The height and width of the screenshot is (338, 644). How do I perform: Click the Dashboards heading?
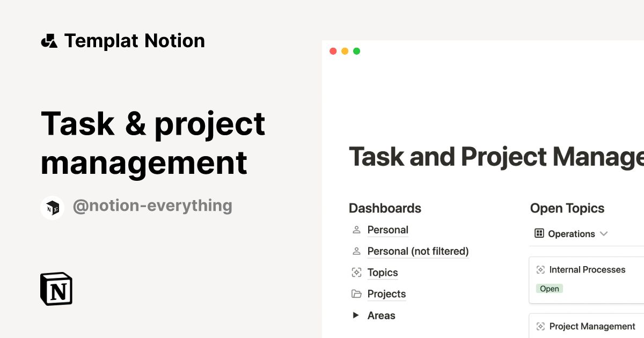(385, 208)
